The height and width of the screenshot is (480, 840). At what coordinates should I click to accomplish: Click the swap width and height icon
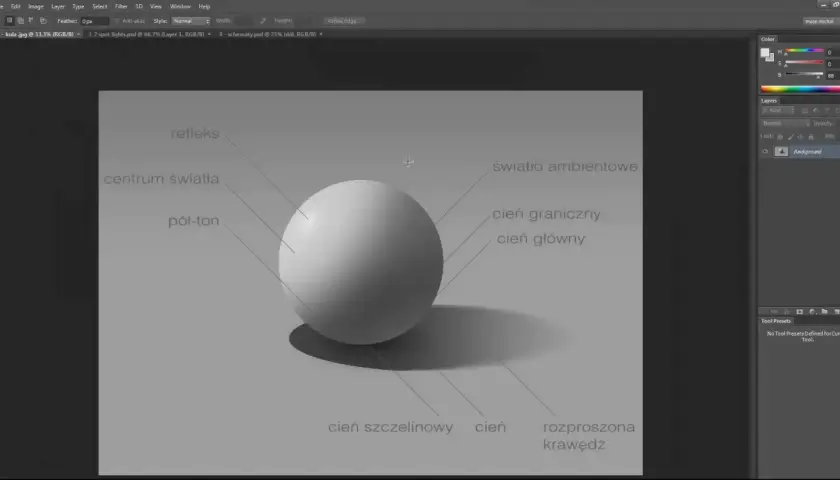click(x=262, y=21)
